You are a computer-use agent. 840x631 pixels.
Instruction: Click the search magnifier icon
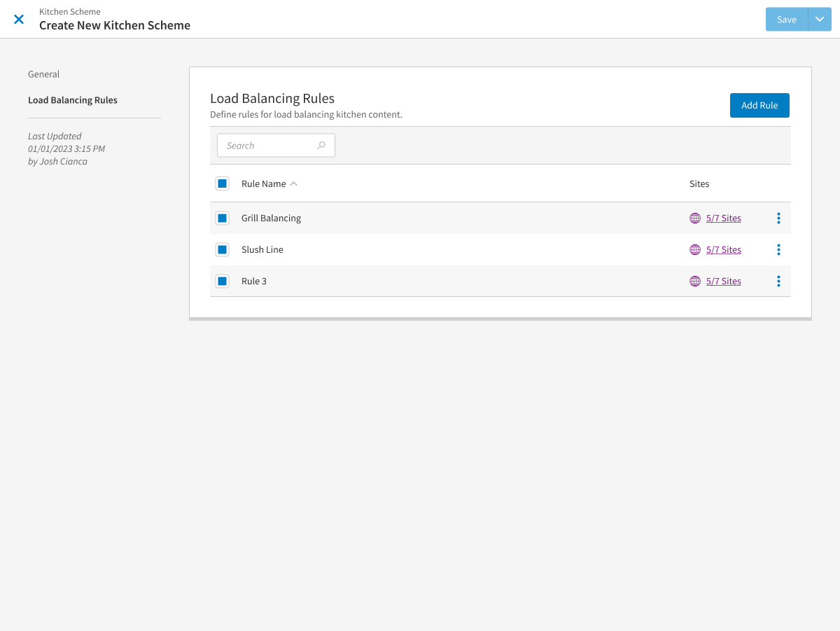[x=321, y=146]
